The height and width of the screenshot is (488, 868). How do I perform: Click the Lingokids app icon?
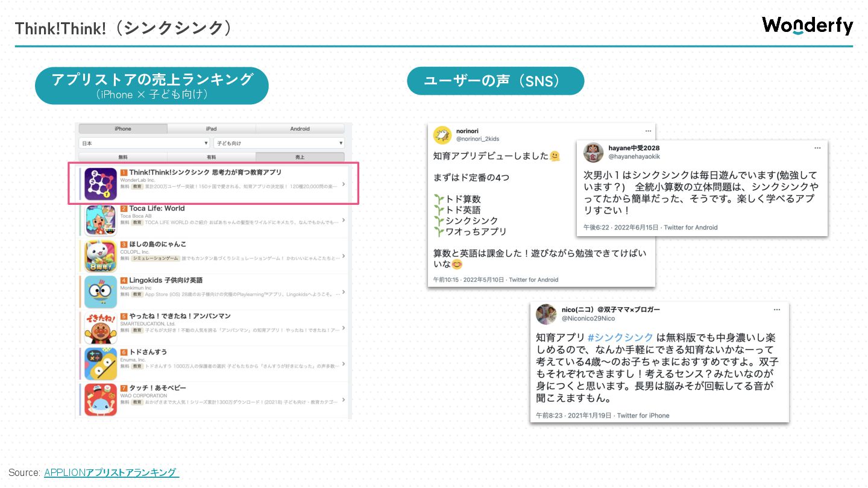click(101, 292)
